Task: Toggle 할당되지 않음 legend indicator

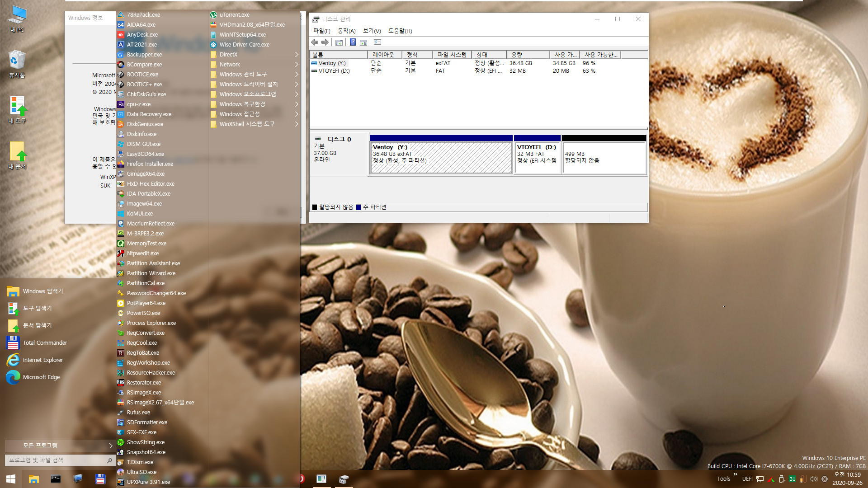Action: pos(315,207)
